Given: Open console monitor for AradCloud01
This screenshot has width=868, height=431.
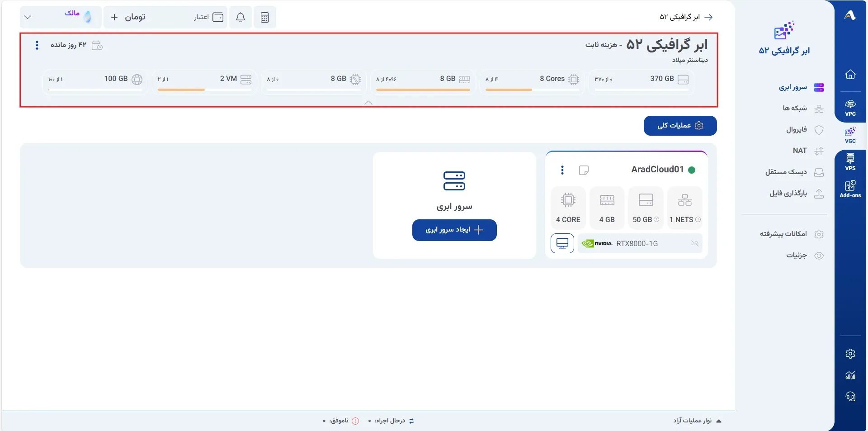Looking at the screenshot, I should point(562,243).
